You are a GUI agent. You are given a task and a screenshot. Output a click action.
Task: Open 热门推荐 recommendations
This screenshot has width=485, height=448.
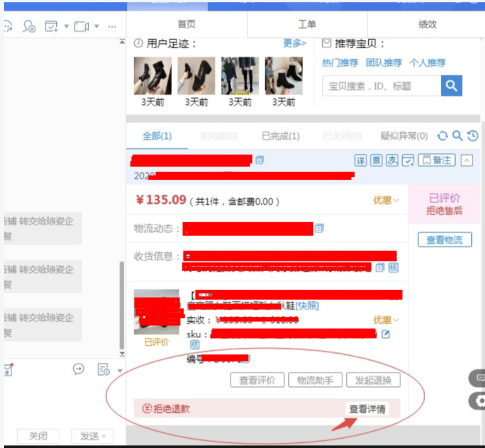(340, 63)
